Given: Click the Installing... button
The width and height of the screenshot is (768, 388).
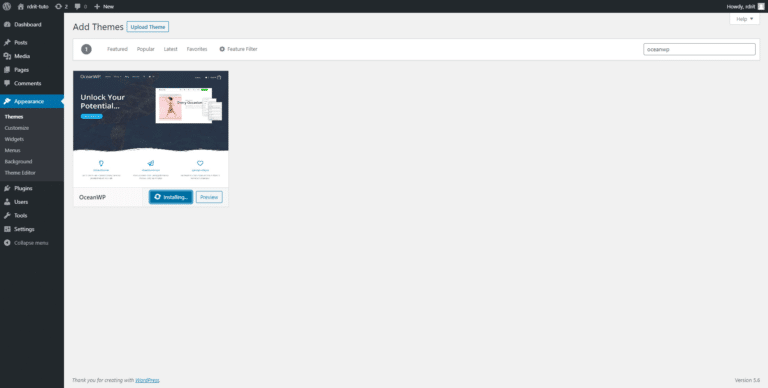Looking at the screenshot, I should click(x=170, y=197).
